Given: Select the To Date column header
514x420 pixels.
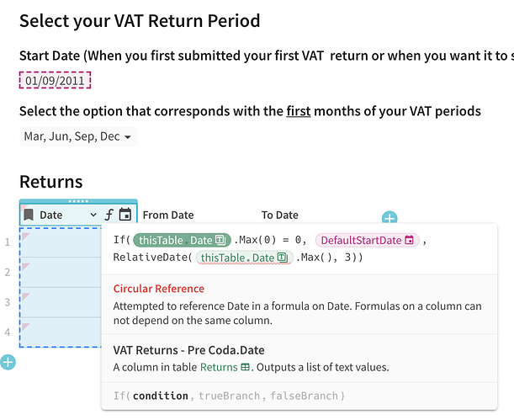Looking at the screenshot, I should click(x=279, y=215).
